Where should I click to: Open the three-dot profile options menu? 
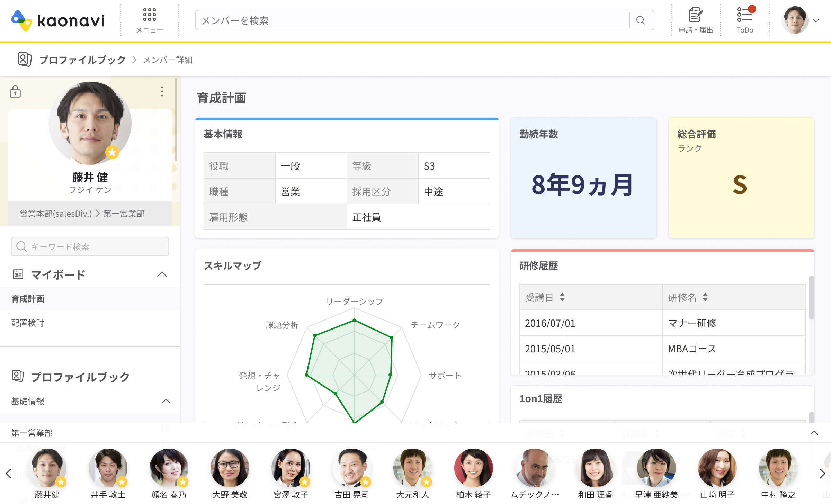click(162, 92)
